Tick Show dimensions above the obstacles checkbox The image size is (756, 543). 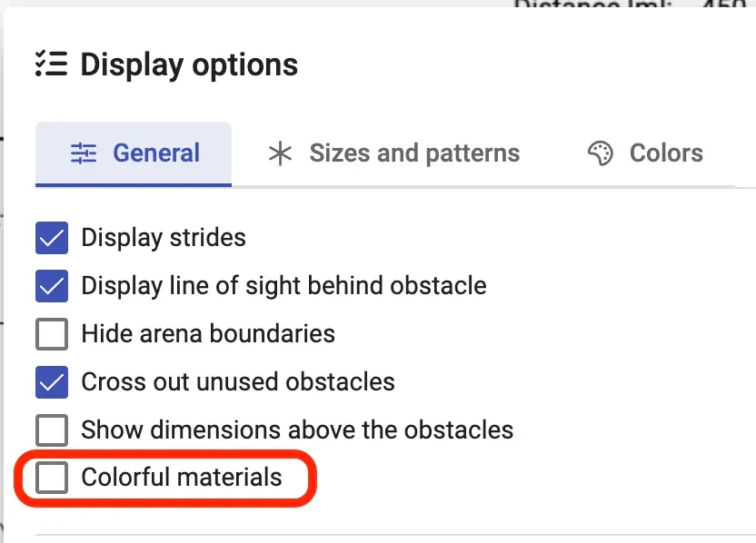point(52,429)
